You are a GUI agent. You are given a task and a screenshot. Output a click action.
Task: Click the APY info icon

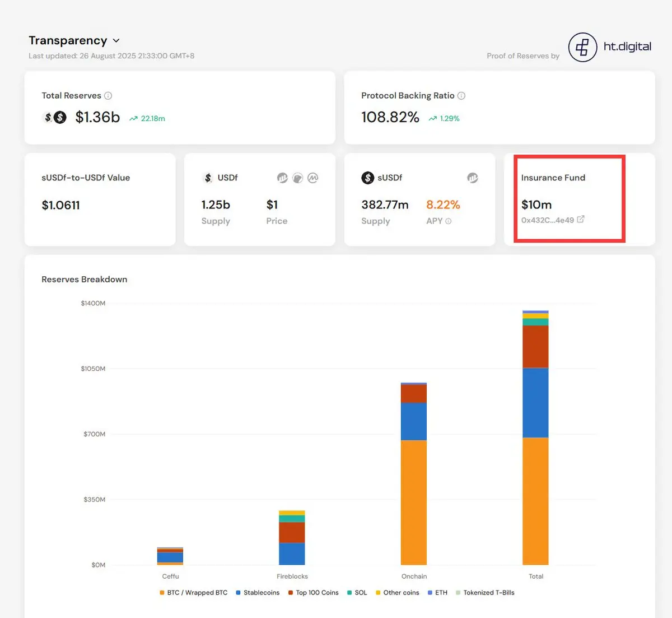[448, 221]
